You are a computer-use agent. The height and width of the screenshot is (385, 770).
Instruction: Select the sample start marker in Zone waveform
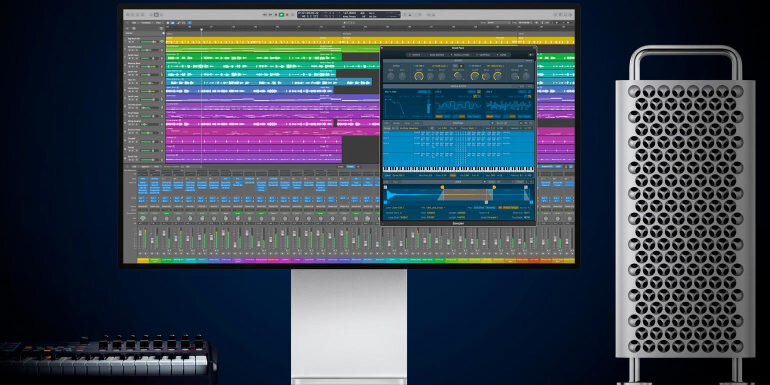[x=385, y=187]
